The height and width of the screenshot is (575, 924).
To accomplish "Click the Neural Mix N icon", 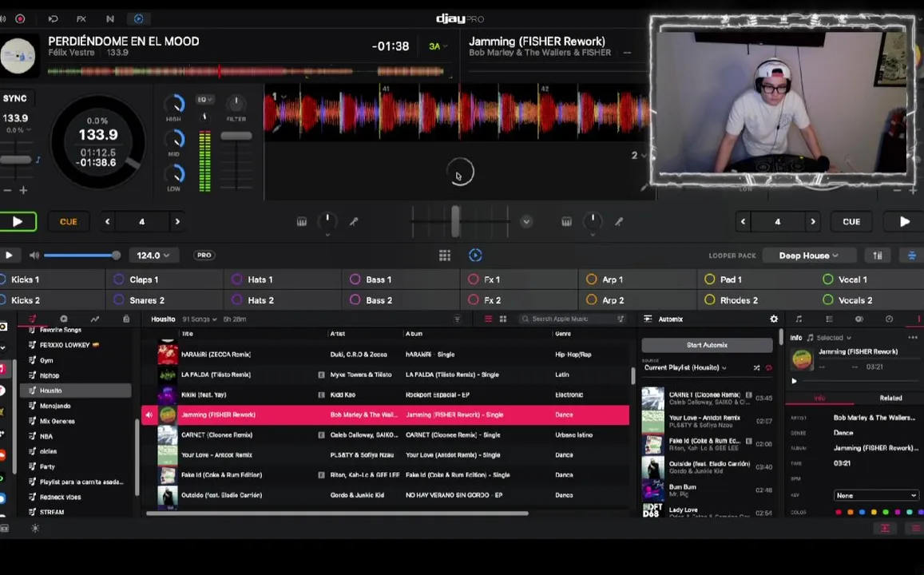I will [x=109, y=19].
